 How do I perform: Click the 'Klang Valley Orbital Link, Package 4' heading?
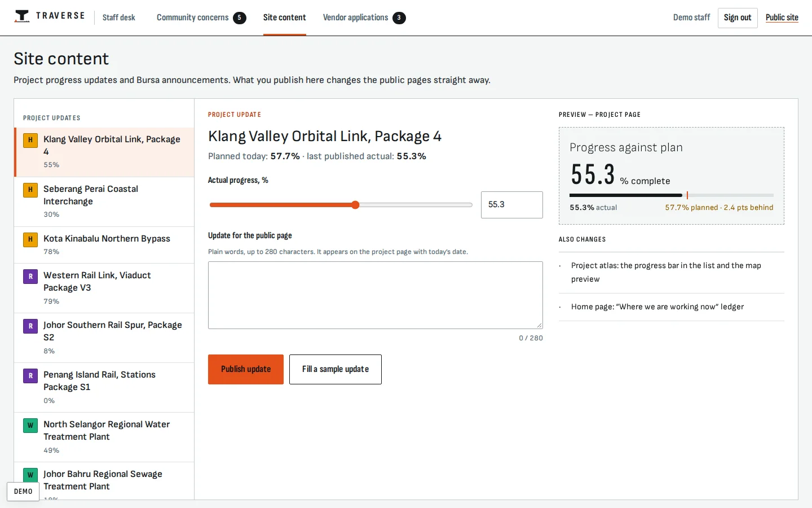point(325,137)
